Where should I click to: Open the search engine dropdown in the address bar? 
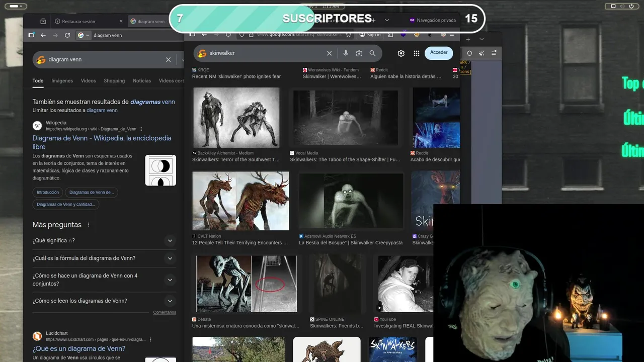tap(84, 35)
